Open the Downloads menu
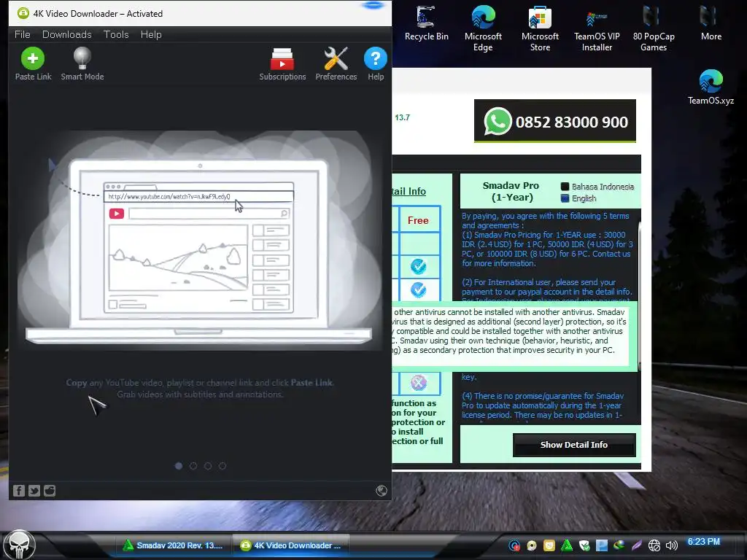This screenshot has height=560, width=747. tap(66, 34)
